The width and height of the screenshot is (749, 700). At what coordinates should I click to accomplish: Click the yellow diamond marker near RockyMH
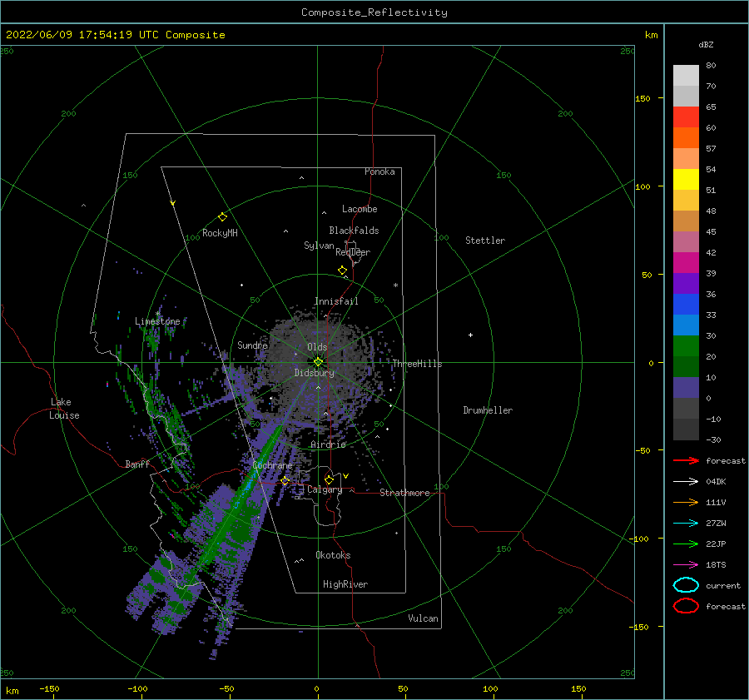click(222, 217)
